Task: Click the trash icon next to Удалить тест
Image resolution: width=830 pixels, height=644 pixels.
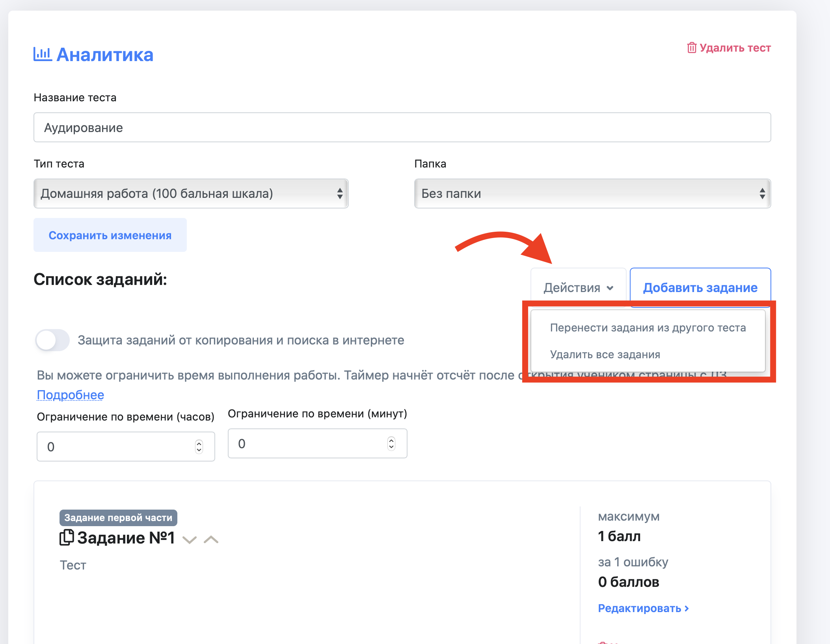Action: tap(692, 48)
